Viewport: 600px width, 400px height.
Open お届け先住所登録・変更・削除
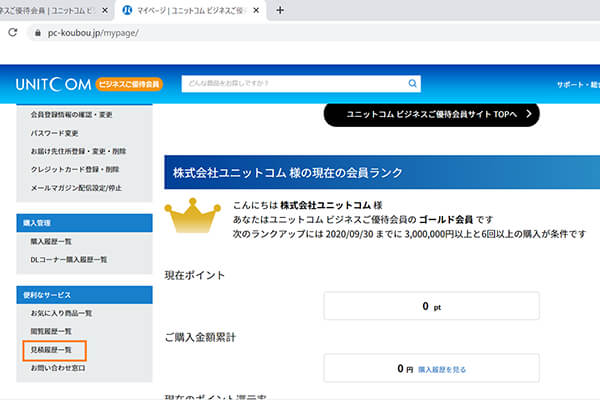pos(78,151)
